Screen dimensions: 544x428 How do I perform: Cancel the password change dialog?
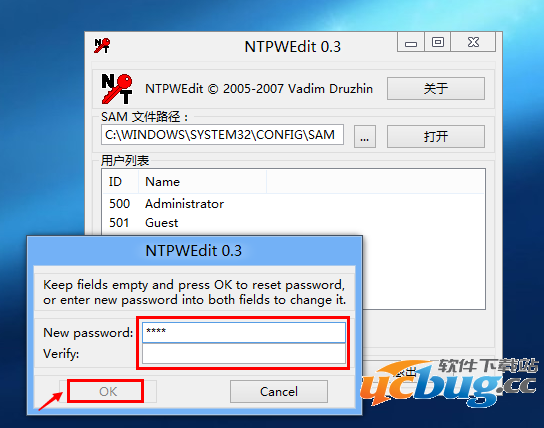coord(279,391)
